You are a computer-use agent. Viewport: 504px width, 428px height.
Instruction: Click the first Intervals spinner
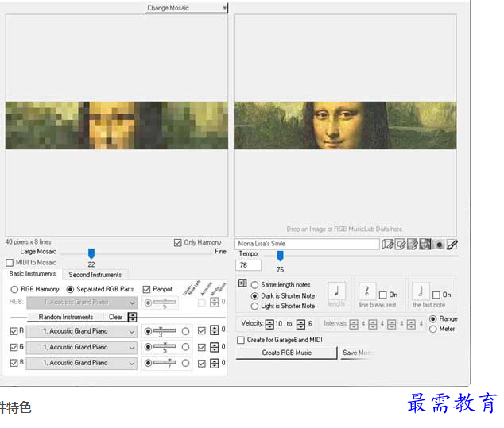click(354, 324)
